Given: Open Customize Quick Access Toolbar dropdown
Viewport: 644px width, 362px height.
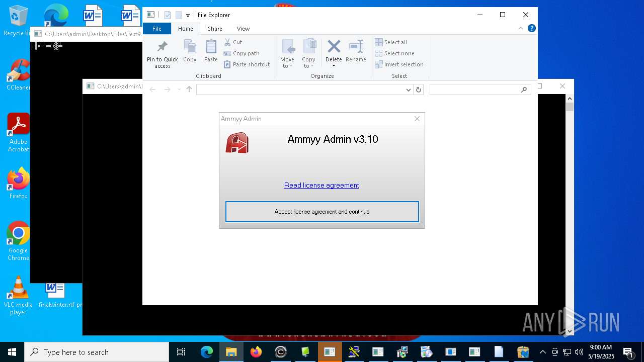Looking at the screenshot, I should click(188, 16).
